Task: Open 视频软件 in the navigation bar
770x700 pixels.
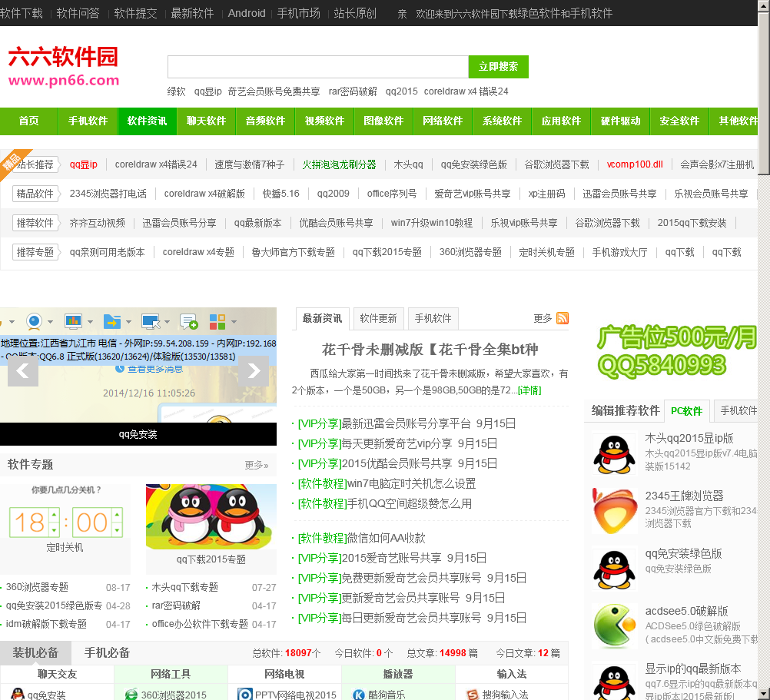Action: click(x=324, y=121)
